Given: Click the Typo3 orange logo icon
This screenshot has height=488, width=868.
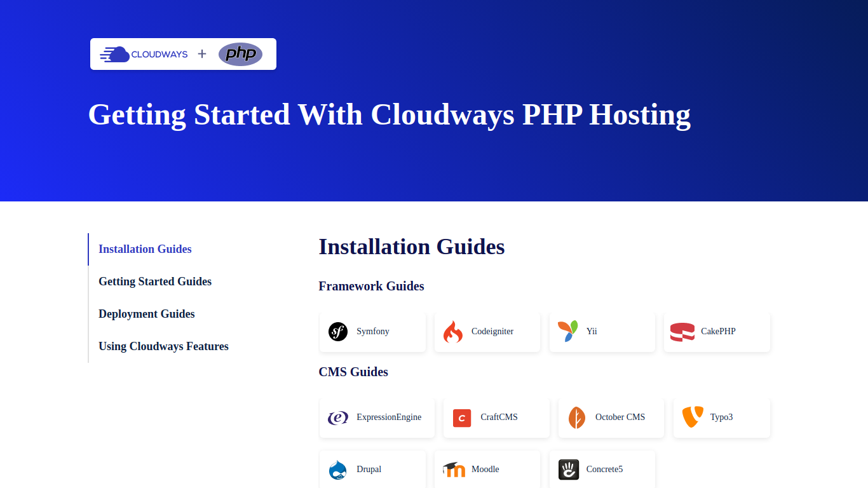Looking at the screenshot, I should 692,417.
